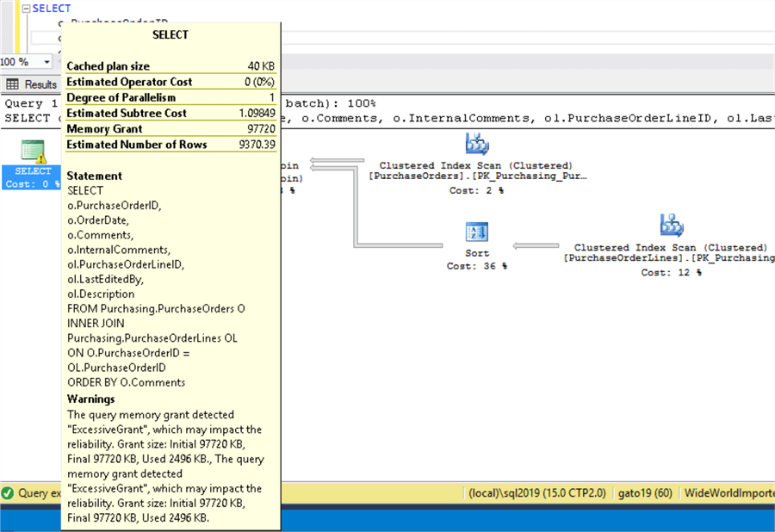Click the Results tab grid icon
The width and height of the screenshot is (775, 532).
13,84
